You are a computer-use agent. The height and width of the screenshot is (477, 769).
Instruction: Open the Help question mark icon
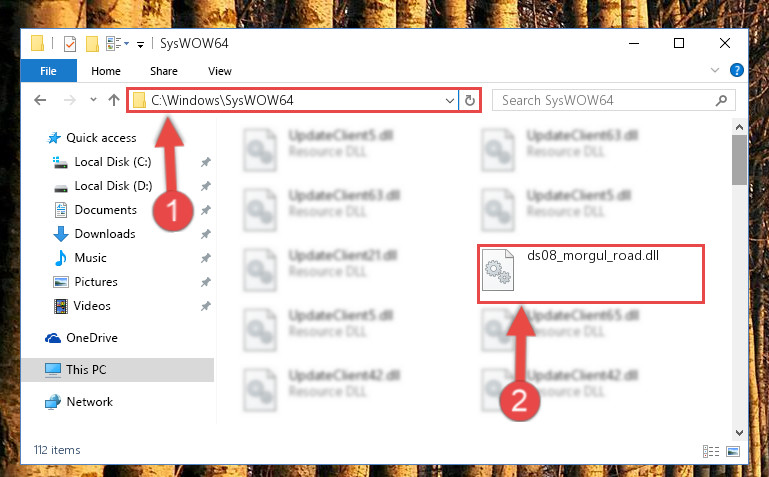(x=736, y=71)
